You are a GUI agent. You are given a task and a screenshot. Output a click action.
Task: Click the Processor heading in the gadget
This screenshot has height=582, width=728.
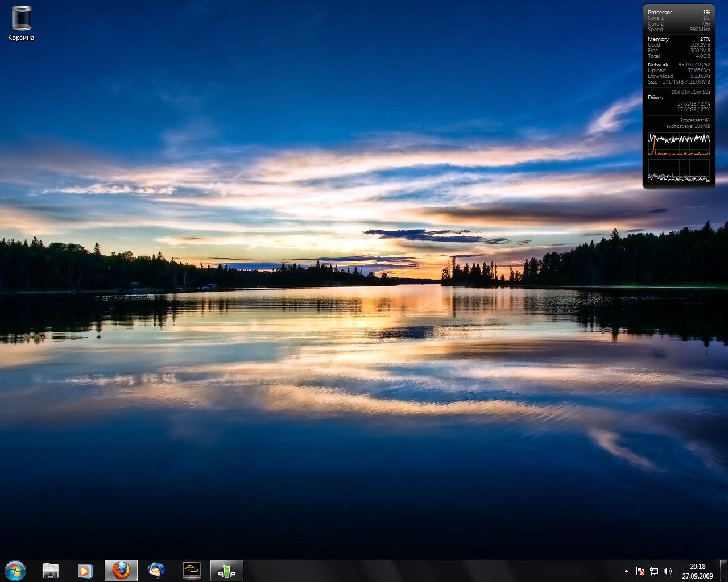[660, 12]
